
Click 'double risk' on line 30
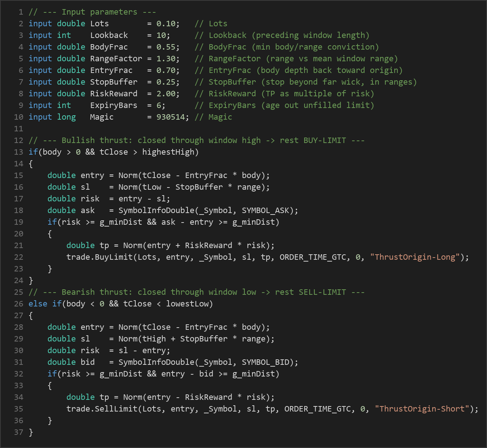[73, 351]
